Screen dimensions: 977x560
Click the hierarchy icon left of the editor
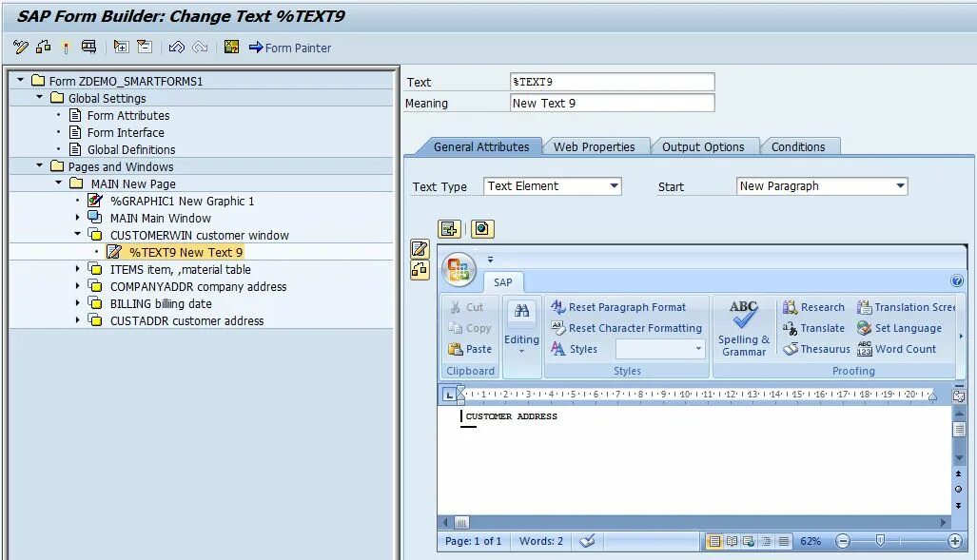tap(420, 270)
